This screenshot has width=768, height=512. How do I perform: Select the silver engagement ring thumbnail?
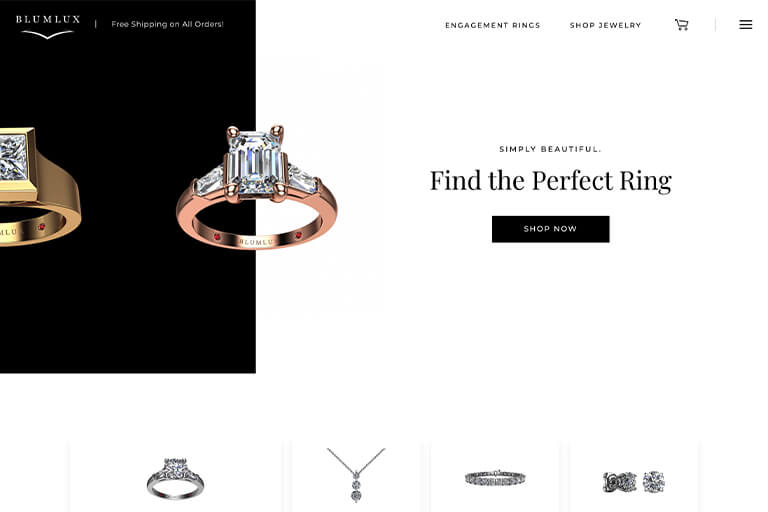coord(175,478)
